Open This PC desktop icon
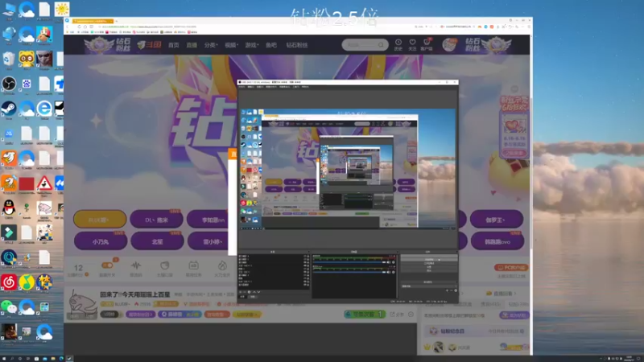The width and height of the screenshot is (644, 362). tap(9, 10)
